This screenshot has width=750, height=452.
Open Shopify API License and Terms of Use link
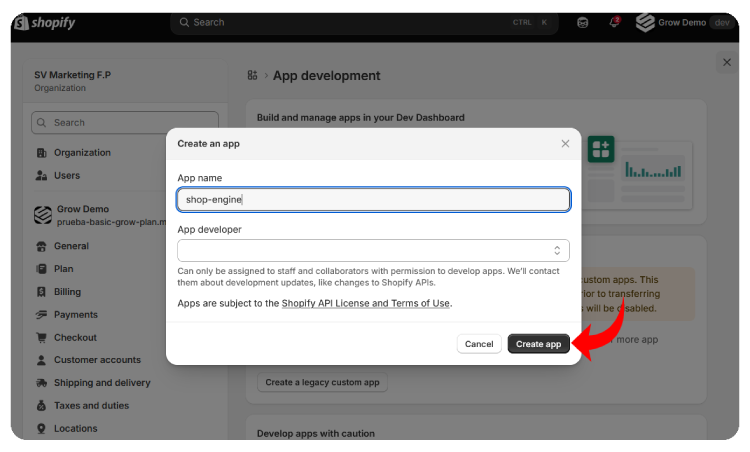click(365, 303)
